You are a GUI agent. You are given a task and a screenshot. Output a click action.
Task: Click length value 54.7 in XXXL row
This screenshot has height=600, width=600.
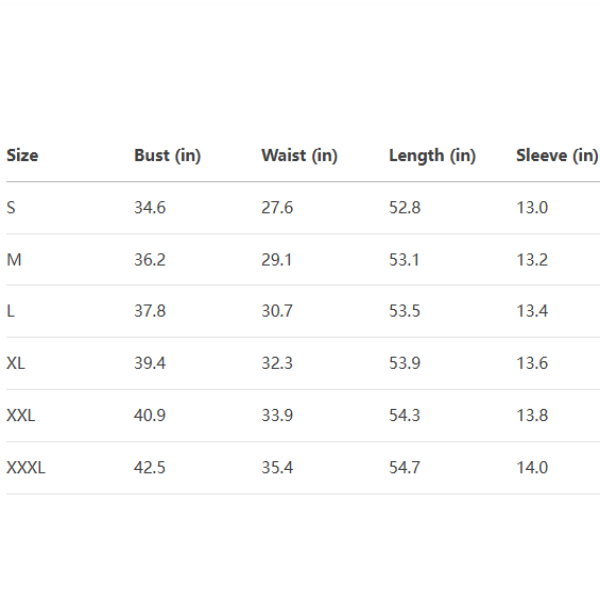click(405, 467)
